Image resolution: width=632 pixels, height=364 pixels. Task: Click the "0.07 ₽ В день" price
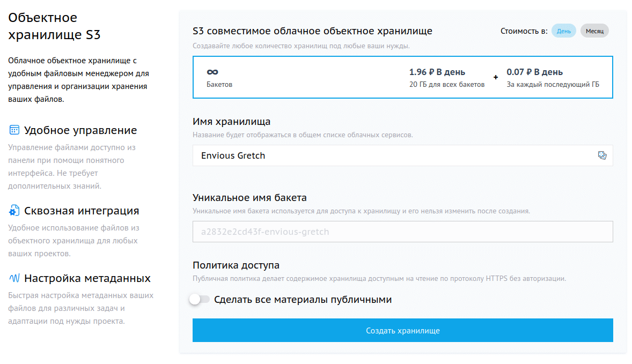coord(534,72)
